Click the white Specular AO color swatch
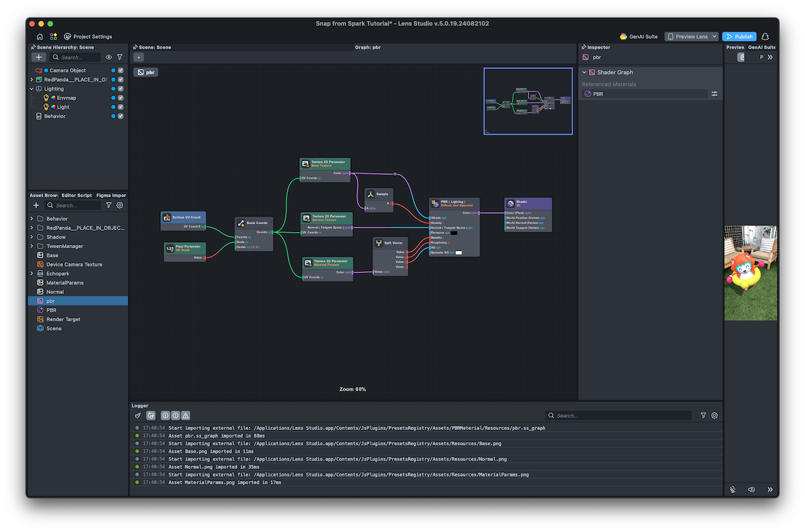Screen dimensions: 805x532 click(459, 252)
